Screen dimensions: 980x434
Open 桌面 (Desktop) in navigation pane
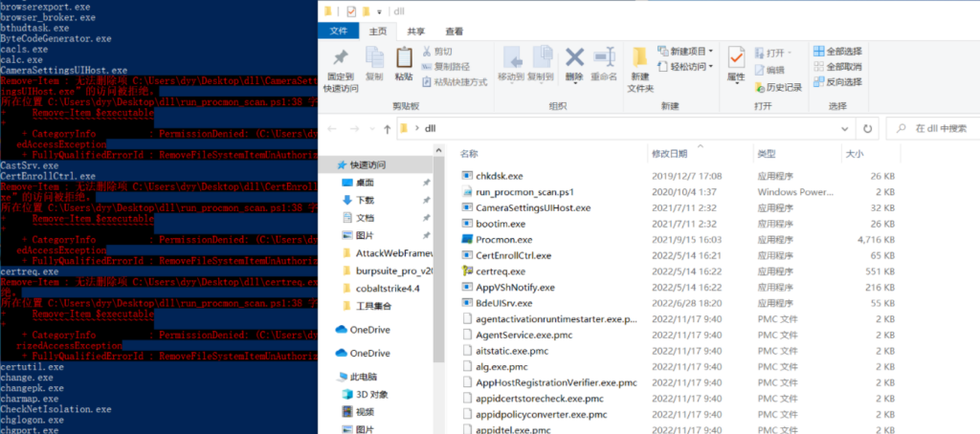(366, 183)
